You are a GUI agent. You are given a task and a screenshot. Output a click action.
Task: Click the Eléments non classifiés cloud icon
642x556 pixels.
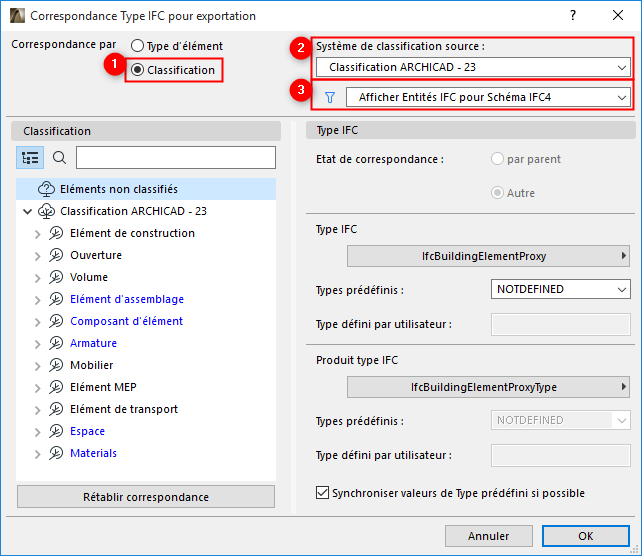[x=46, y=189]
